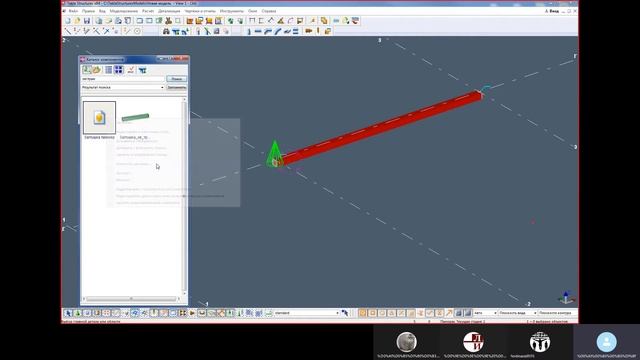
Task: Click the catalog horizontal scrollbar
Action: coord(131,299)
